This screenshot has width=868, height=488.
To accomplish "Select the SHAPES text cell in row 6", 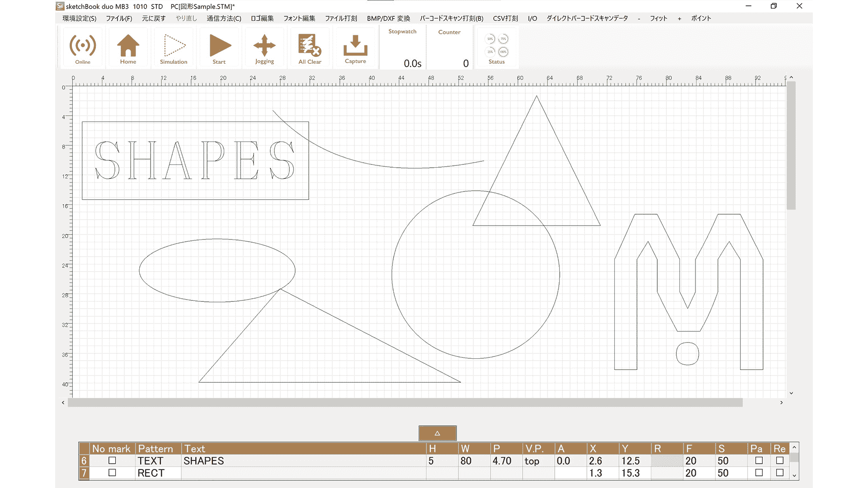I will click(x=303, y=460).
